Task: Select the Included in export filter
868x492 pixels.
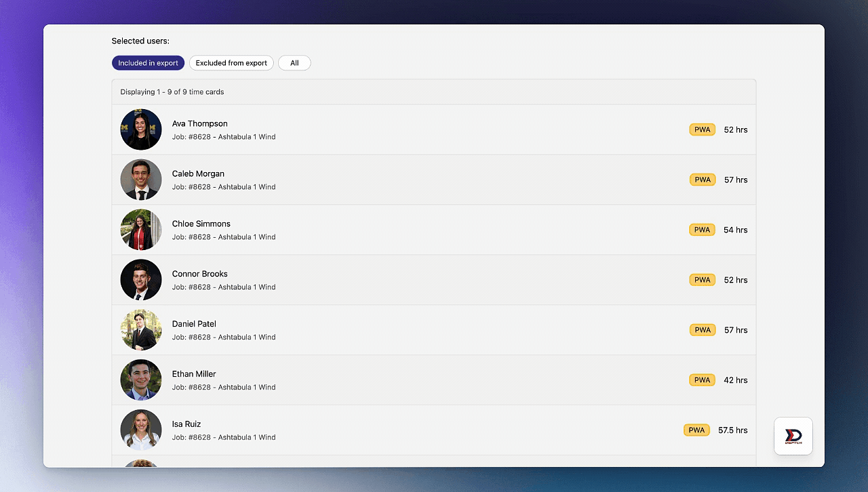Action: pos(148,63)
